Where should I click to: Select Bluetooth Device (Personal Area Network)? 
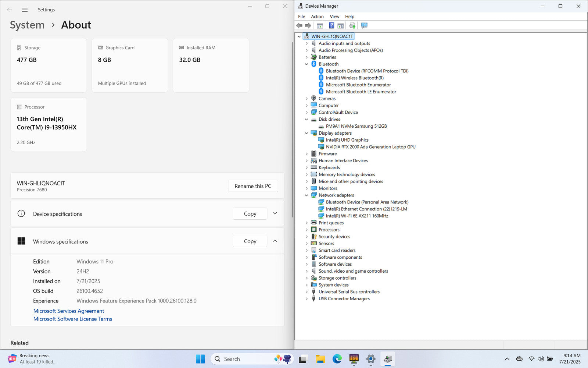click(x=367, y=202)
